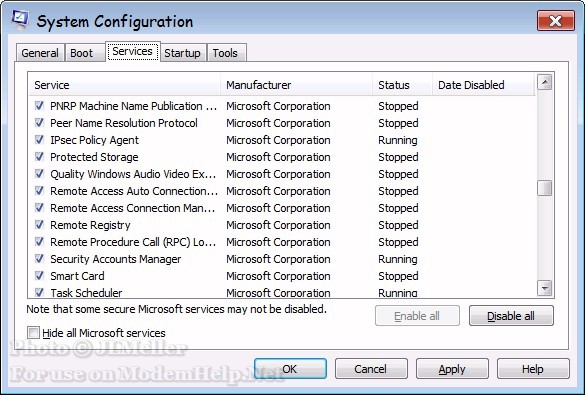Confirm with the OK button

click(290, 369)
